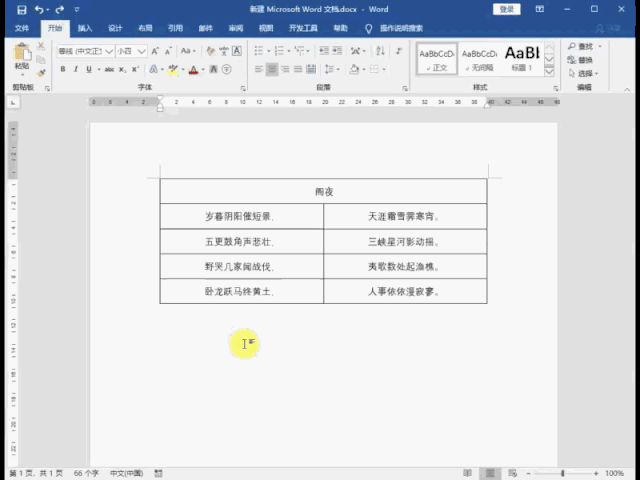The image size is (640, 480).
Task: Toggle Bold formatting
Action: tap(63, 69)
